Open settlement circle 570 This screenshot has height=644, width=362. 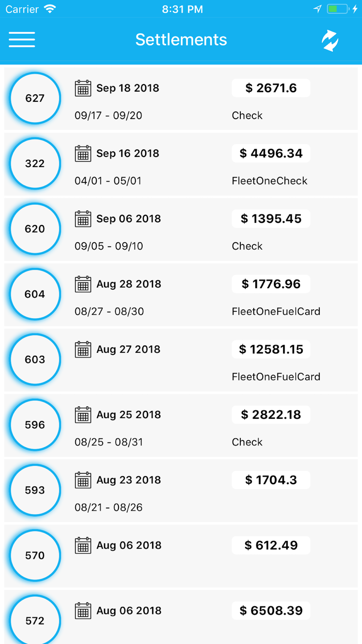tap(35, 555)
